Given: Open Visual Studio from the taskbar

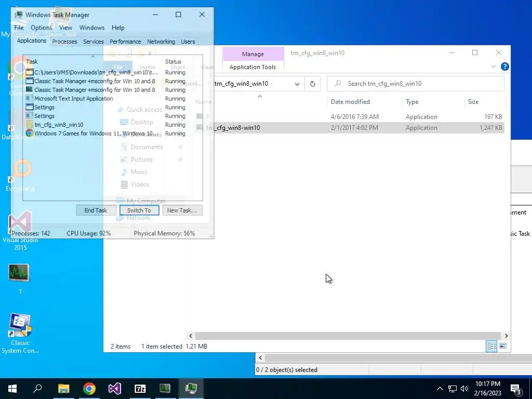Looking at the screenshot, I should point(115,389).
